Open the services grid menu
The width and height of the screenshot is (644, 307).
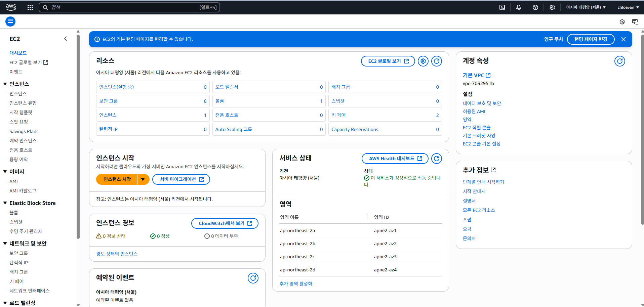(30, 7)
